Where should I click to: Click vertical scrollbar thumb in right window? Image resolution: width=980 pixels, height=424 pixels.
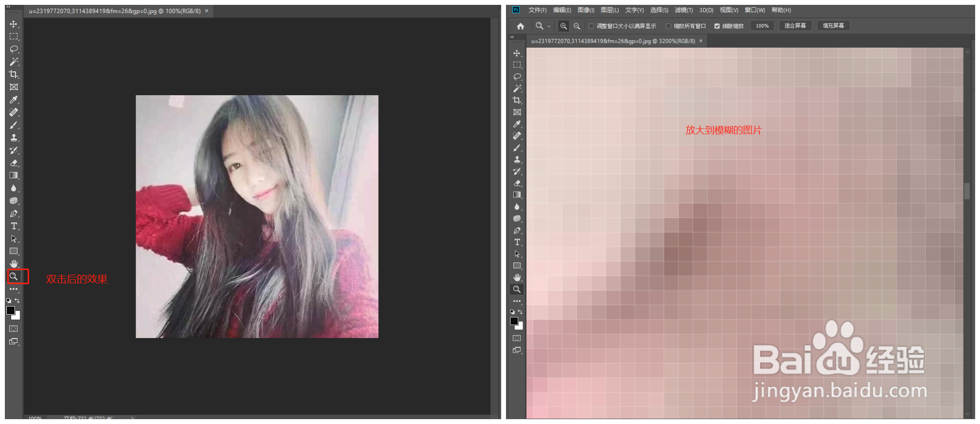click(x=967, y=191)
